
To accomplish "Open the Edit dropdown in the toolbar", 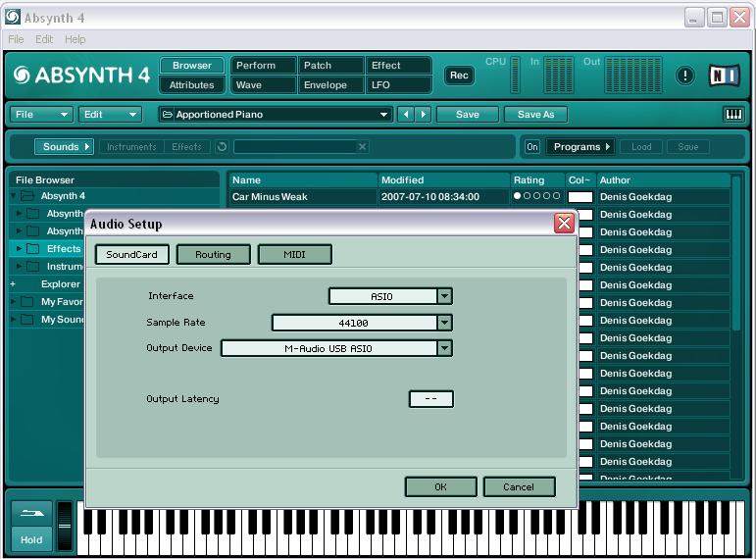I will (111, 115).
